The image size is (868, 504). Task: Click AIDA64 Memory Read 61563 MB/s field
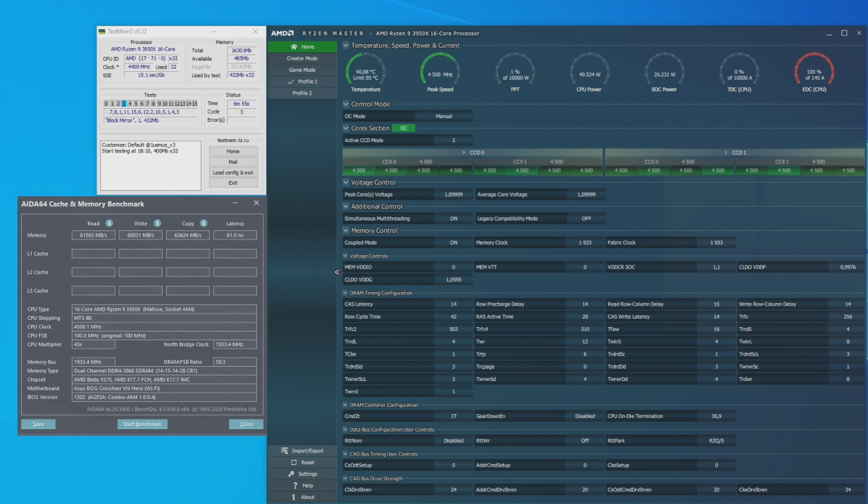(x=94, y=235)
